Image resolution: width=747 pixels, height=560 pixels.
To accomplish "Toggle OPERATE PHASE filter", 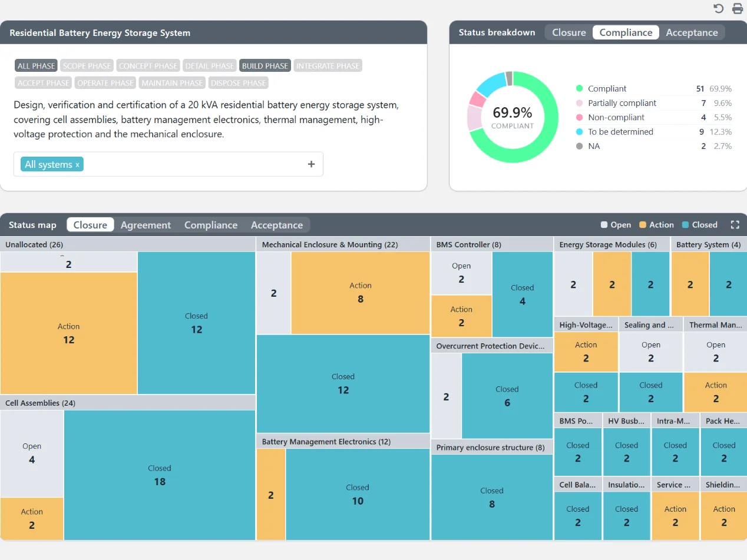I will click(x=105, y=83).
